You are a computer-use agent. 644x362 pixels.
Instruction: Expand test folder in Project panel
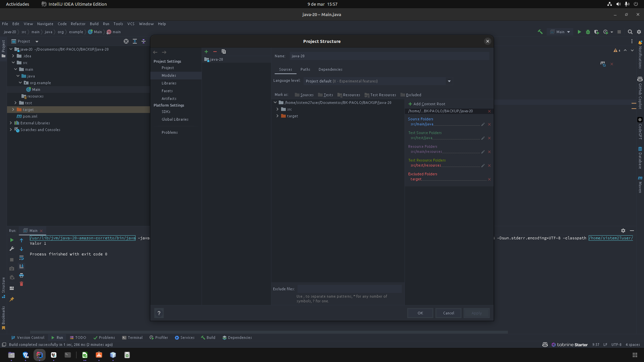click(15, 103)
